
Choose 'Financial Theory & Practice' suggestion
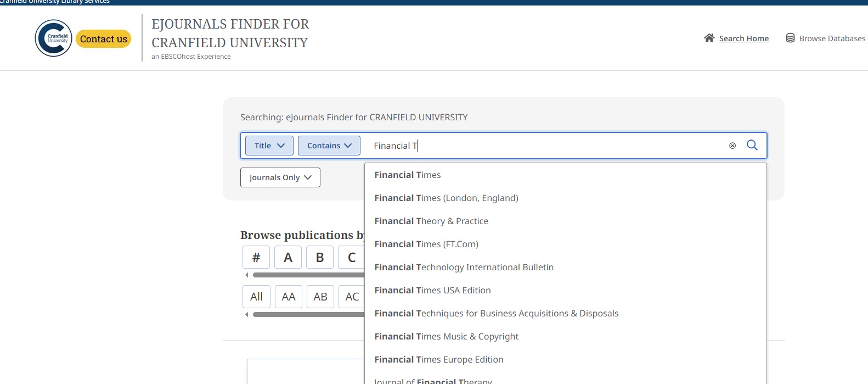(x=565, y=221)
